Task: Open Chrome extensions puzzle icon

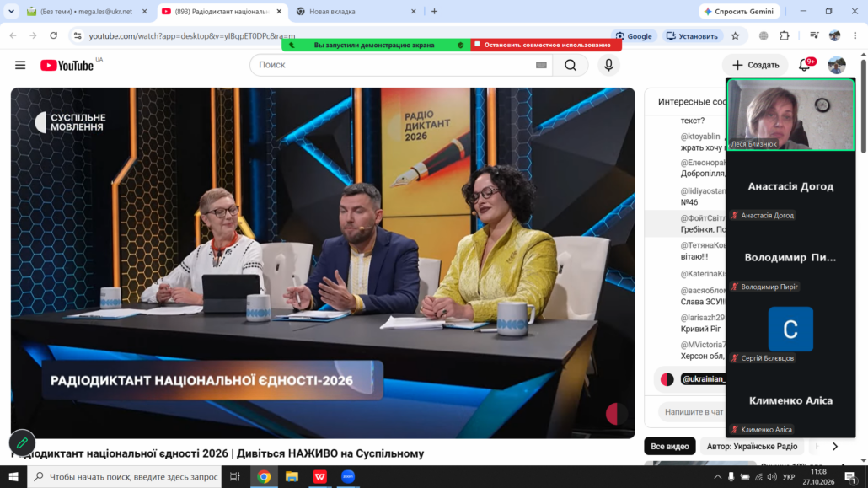Action: (785, 36)
